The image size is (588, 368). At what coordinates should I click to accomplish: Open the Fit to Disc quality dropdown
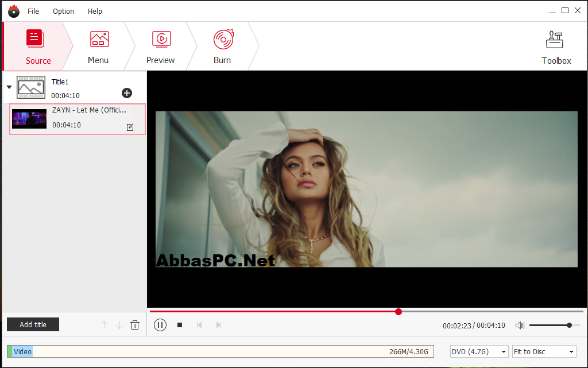544,351
